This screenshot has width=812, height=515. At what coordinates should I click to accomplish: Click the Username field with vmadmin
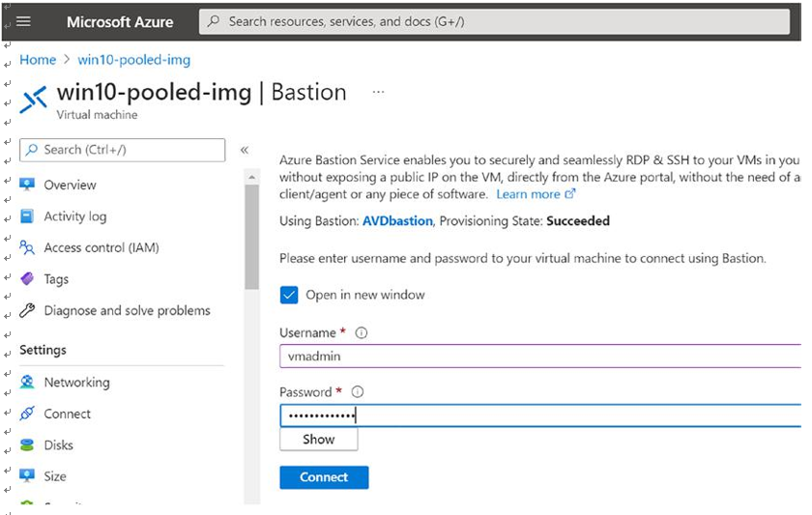coord(540,357)
